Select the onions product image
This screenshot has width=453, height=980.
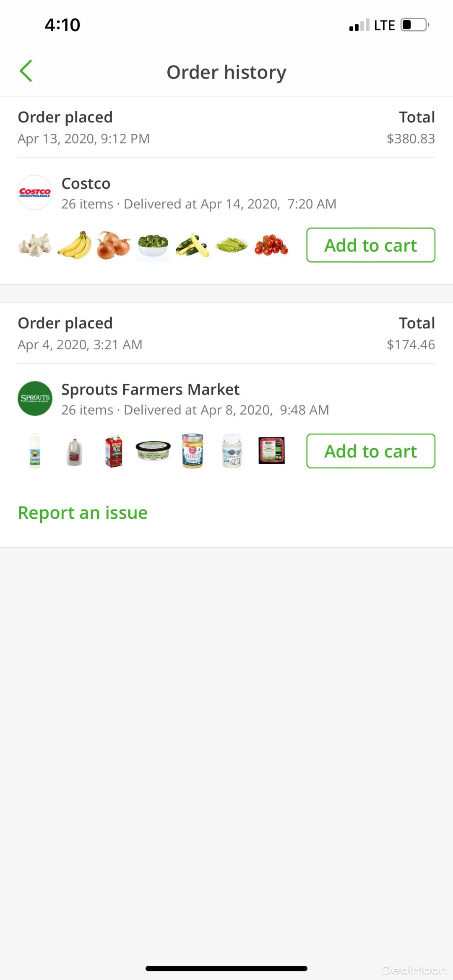[114, 245]
